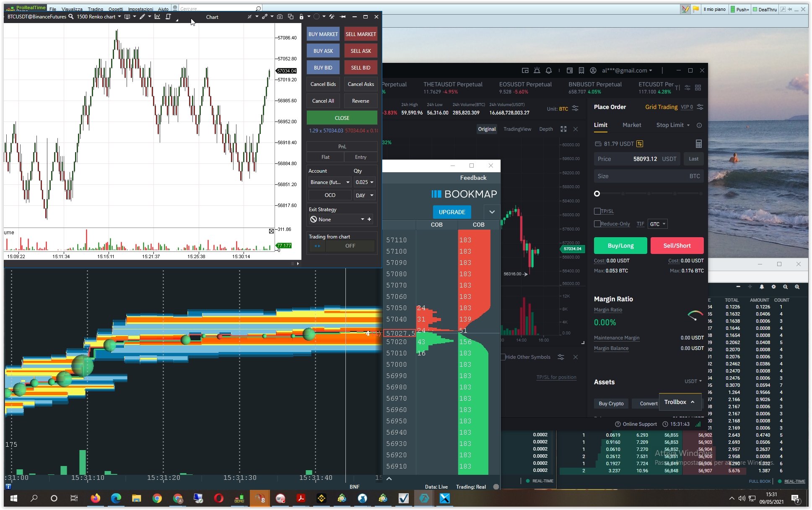Click the Windows Start button

tap(13, 498)
